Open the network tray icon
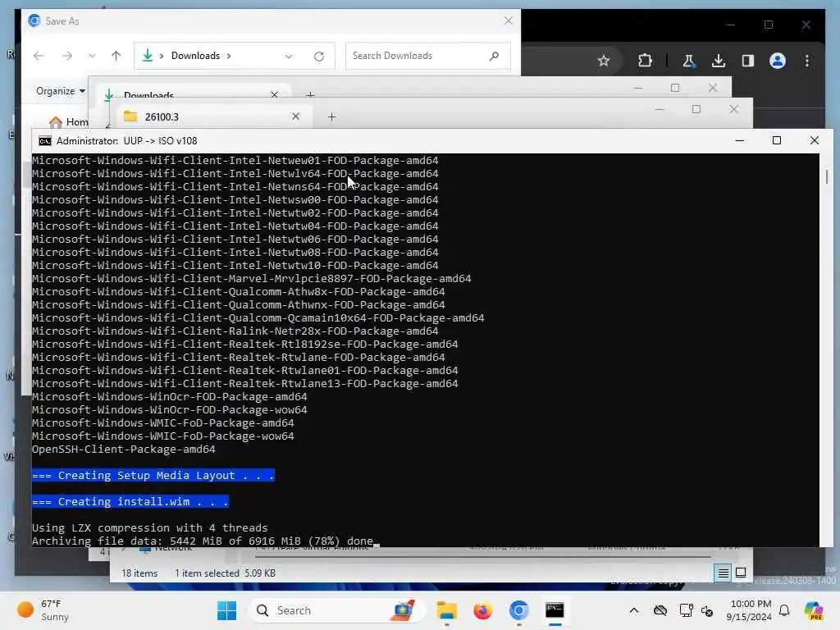This screenshot has height=630, width=840. (686, 610)
